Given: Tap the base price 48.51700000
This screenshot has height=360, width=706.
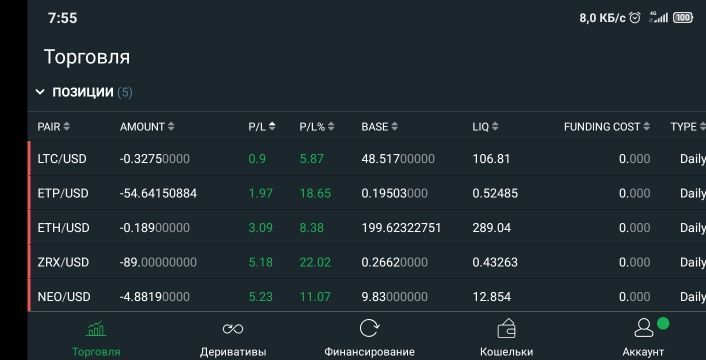Looking at the screenshot, I should point(398,159).
